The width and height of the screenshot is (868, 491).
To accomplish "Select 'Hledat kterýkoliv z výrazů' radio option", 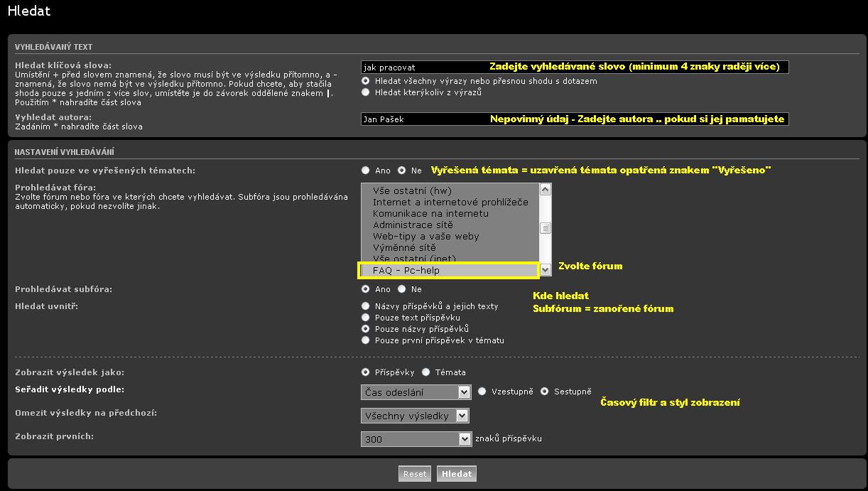I will [366, 92].
